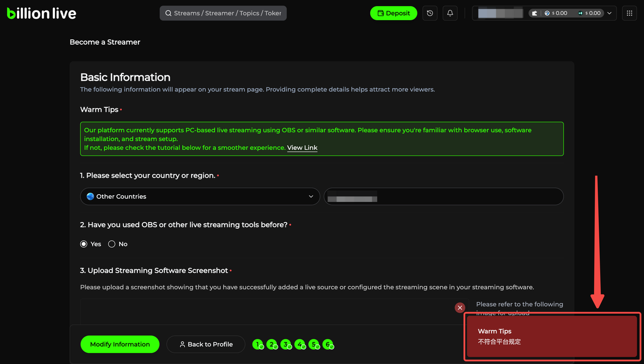644x364 pixels.
Task: Dismiss the red notification close icon
Action: point(460,308)
